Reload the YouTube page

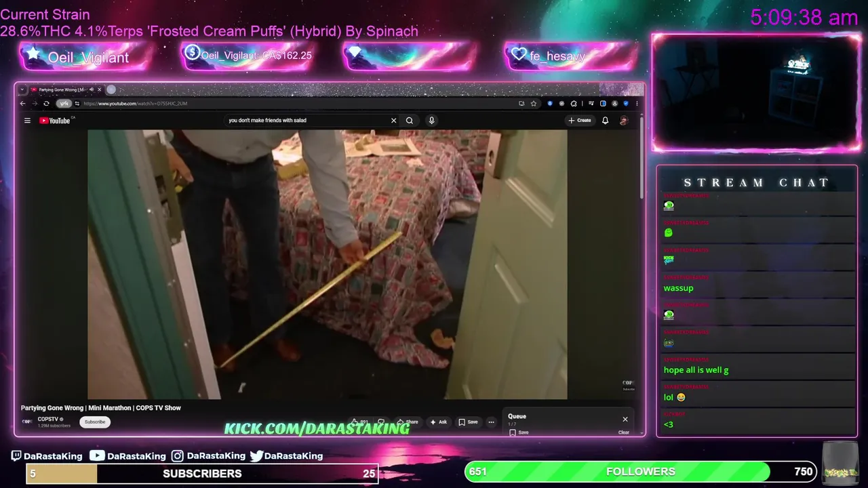tap(46, 104)
